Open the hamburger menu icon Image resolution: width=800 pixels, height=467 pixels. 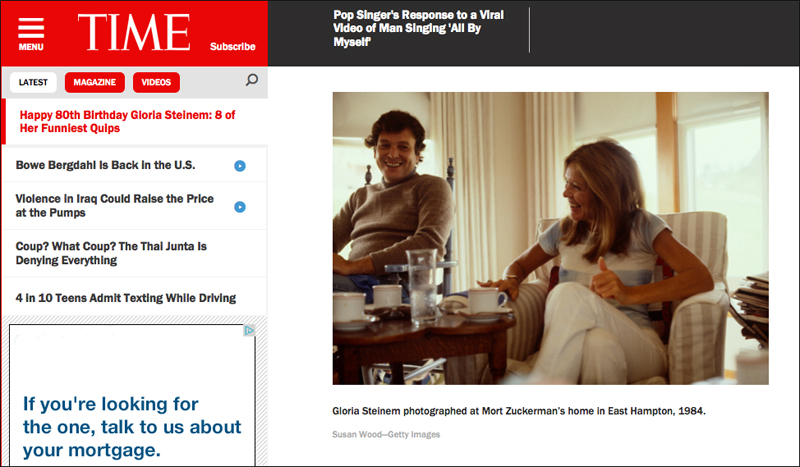click(x=31, y=30)
